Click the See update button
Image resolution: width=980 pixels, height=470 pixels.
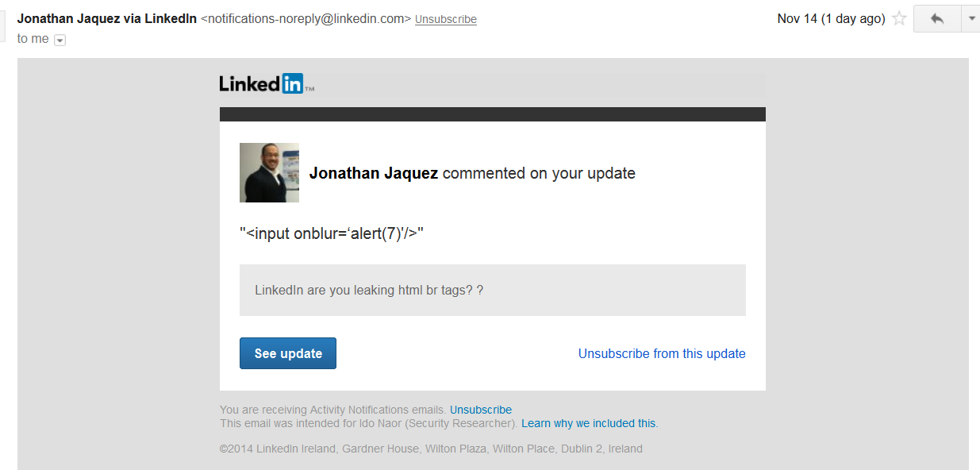tap(288, 353)
